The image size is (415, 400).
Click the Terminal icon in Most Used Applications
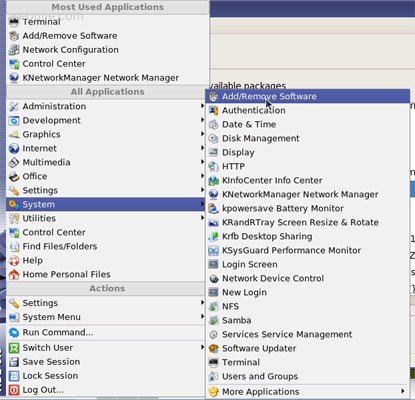pyautogui.click(x=14, y=22)
